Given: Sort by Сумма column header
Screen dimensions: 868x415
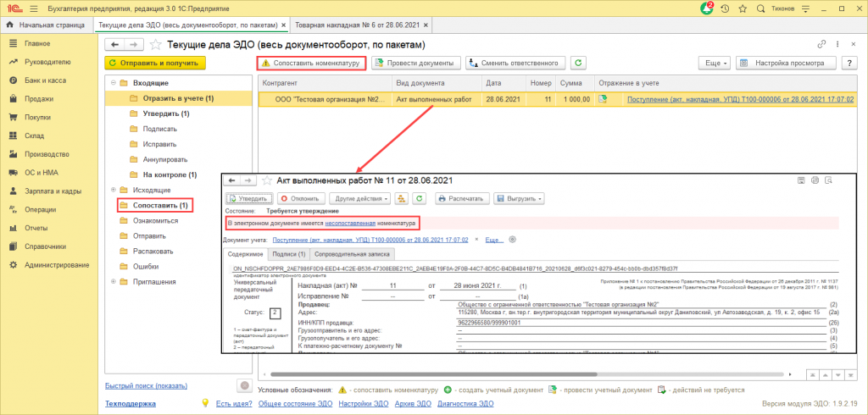Looking at the screenshot, I should click(576, 83).
